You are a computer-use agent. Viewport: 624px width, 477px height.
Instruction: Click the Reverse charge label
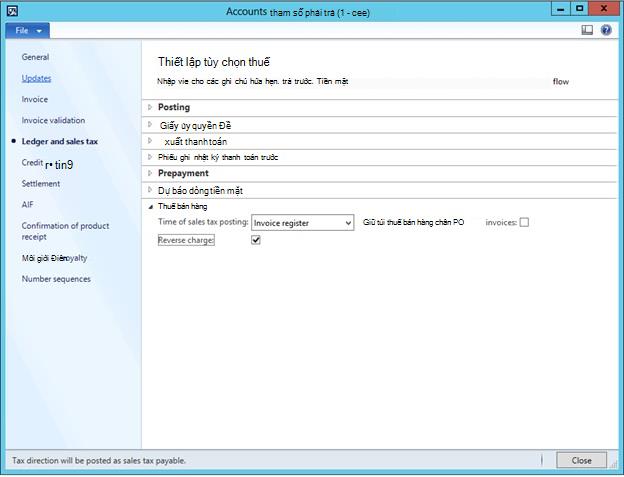[x=186, y=240]
